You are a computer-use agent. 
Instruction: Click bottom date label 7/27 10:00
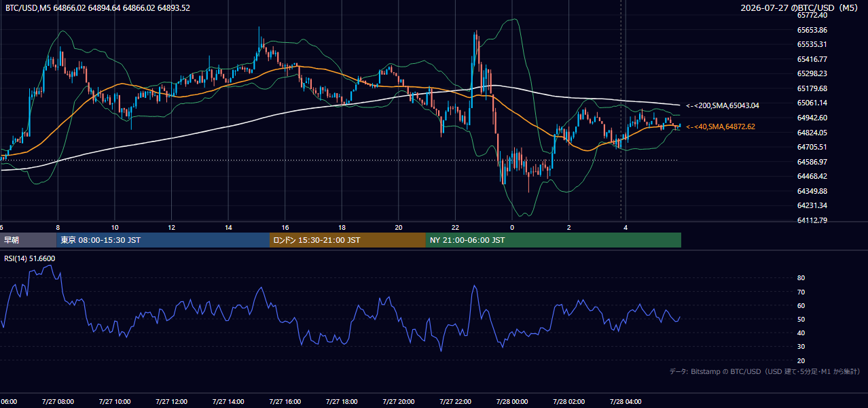[114, 402]
